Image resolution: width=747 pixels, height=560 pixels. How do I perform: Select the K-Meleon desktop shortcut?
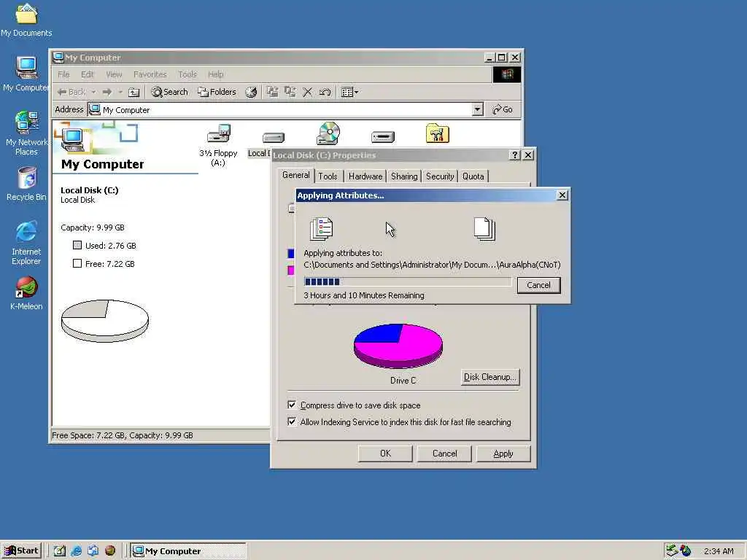tap(26, 293)
